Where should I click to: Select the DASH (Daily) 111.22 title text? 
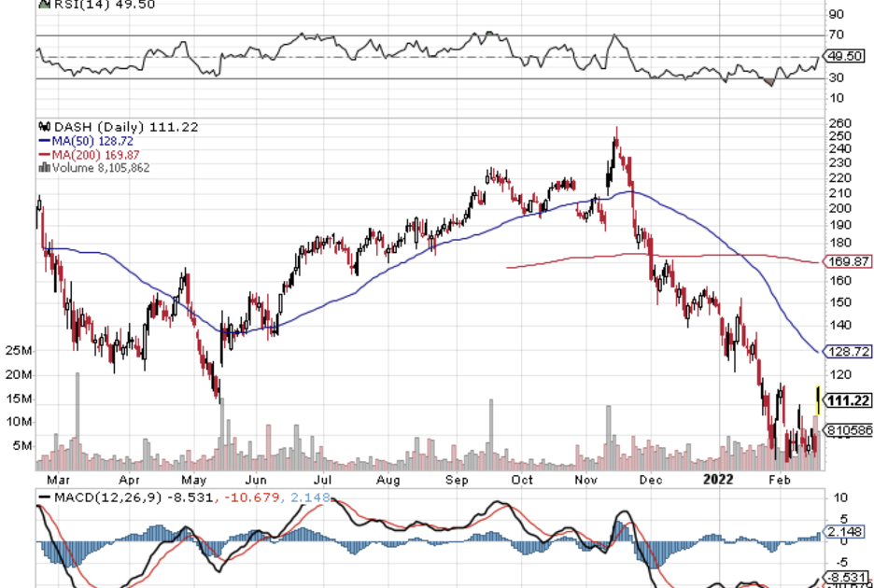[x=126, y=127]
